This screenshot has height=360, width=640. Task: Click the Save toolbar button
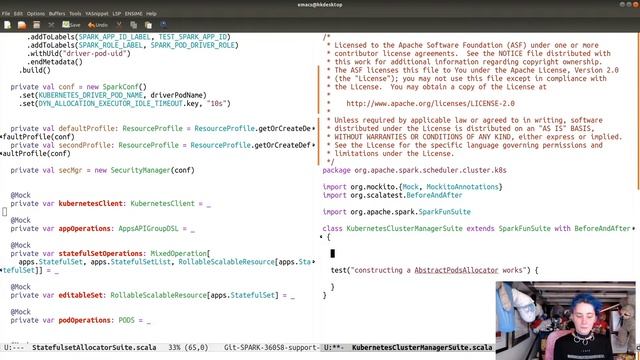point(71,25)
